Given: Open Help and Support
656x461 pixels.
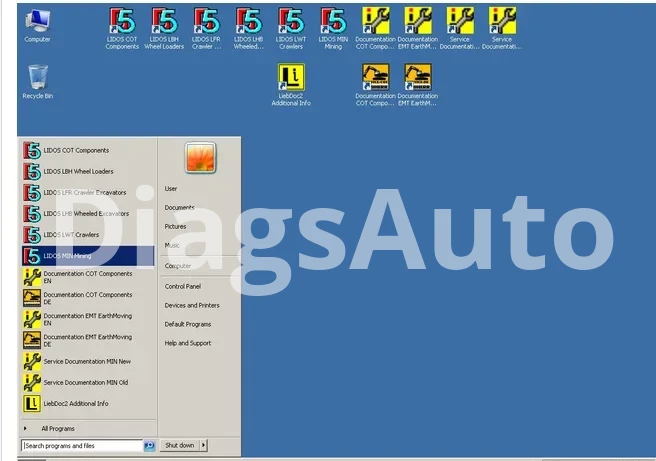Looking at the screenshot, I should (x=188, y=343).
